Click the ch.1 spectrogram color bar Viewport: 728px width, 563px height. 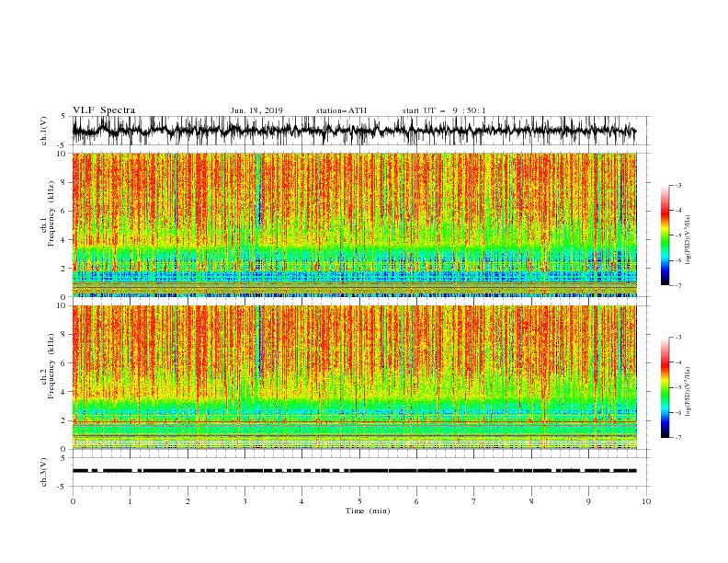click(x=665, y=236)
